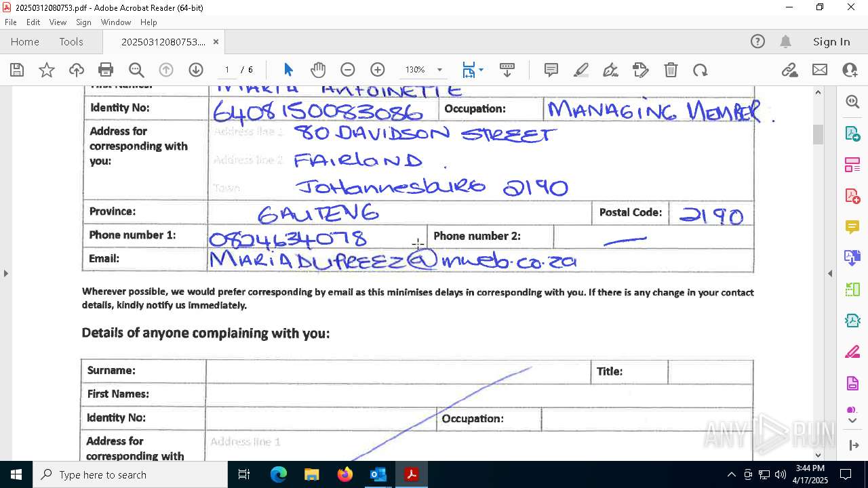Open the Window menu
Image resolution: width=868 pixels, height=488 pixels.
click(x=116, y=22)
